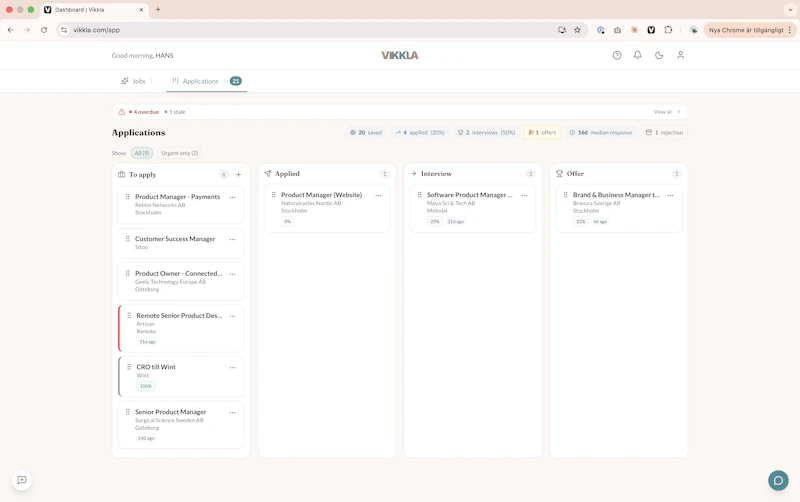Open menu for Software Product Manager card
This screenshot has width=800, height=502.
(524, 195)
